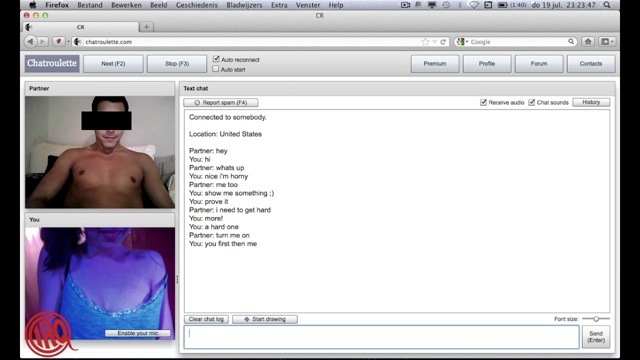Adjust the Font size slider

pyautogui.click(x=596, y=318)
